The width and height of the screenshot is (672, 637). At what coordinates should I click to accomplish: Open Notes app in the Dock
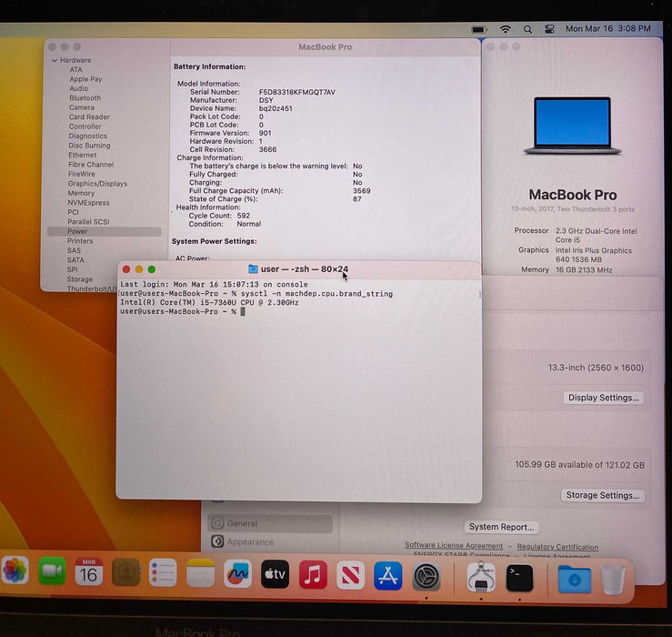[x=201, y=573]
